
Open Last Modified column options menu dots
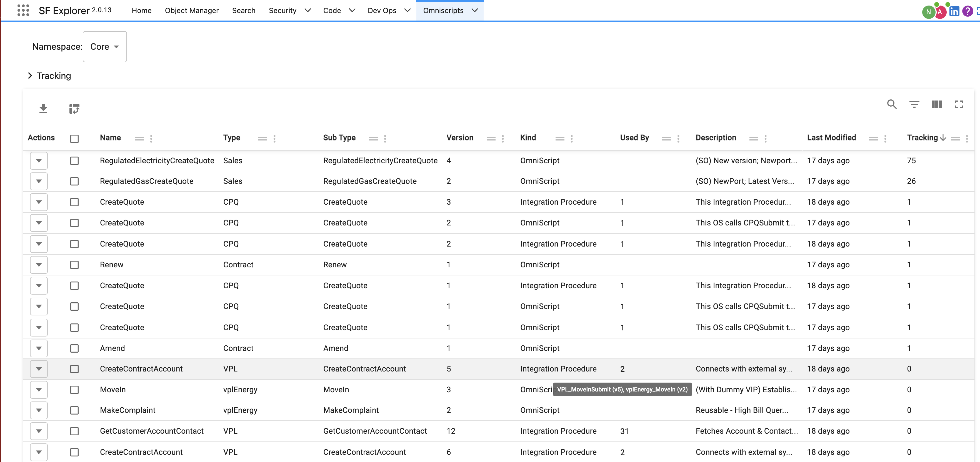coord(885,139)
